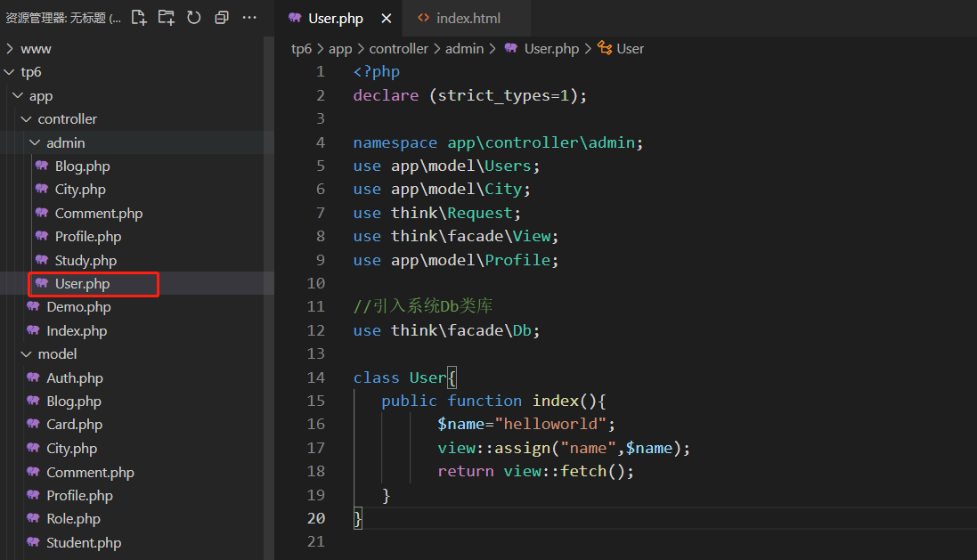Collapse all folders in explorer
Screen dimensions: 977x560
click(221, 18)
